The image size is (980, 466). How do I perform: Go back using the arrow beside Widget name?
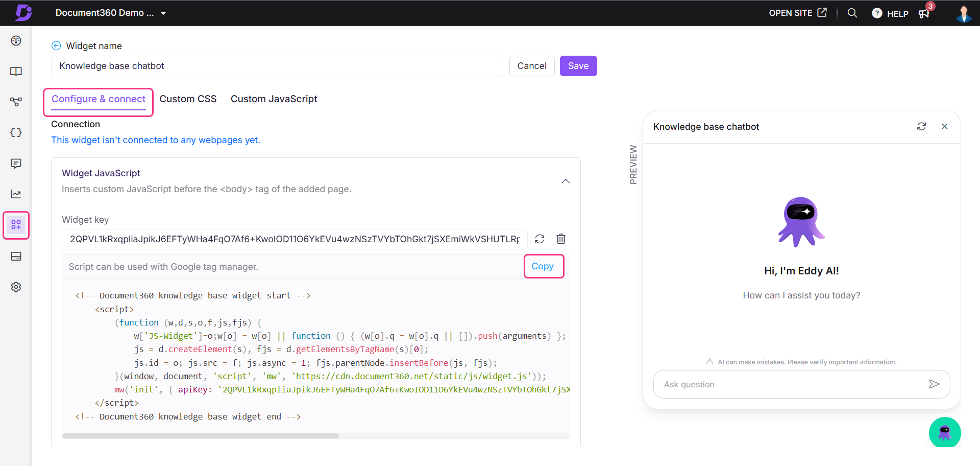click(56, 45)
